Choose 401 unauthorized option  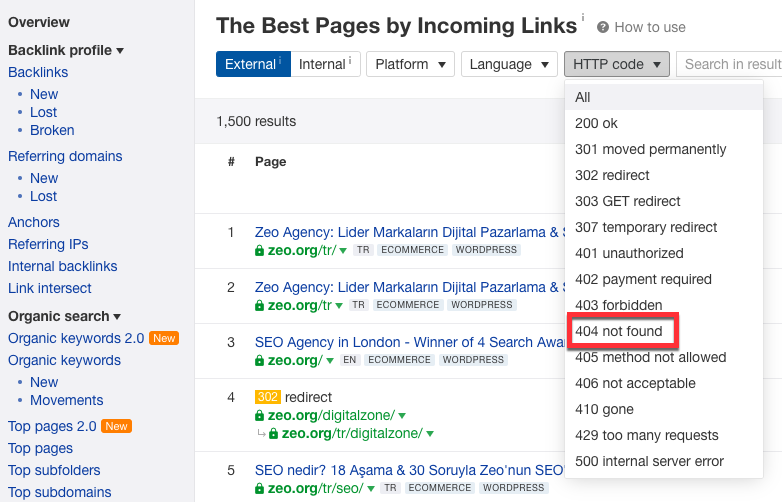click(x=664, y=253)
